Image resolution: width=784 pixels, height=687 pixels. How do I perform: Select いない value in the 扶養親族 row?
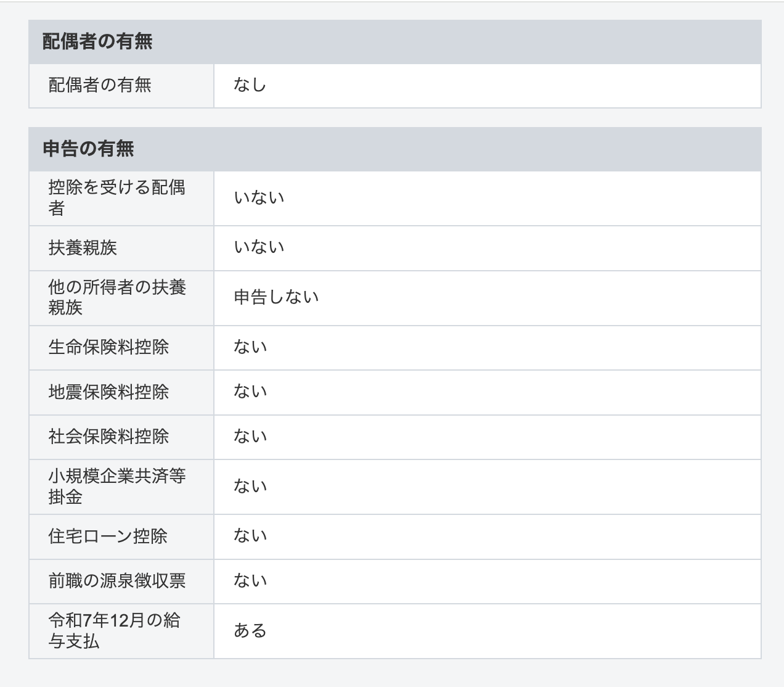(x=259, y=248)
